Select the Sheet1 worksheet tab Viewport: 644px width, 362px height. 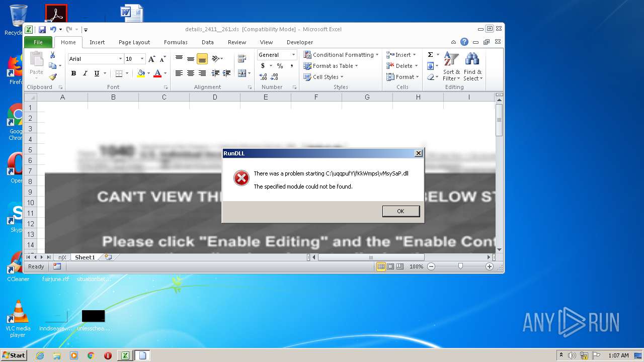tap(85, 257)
